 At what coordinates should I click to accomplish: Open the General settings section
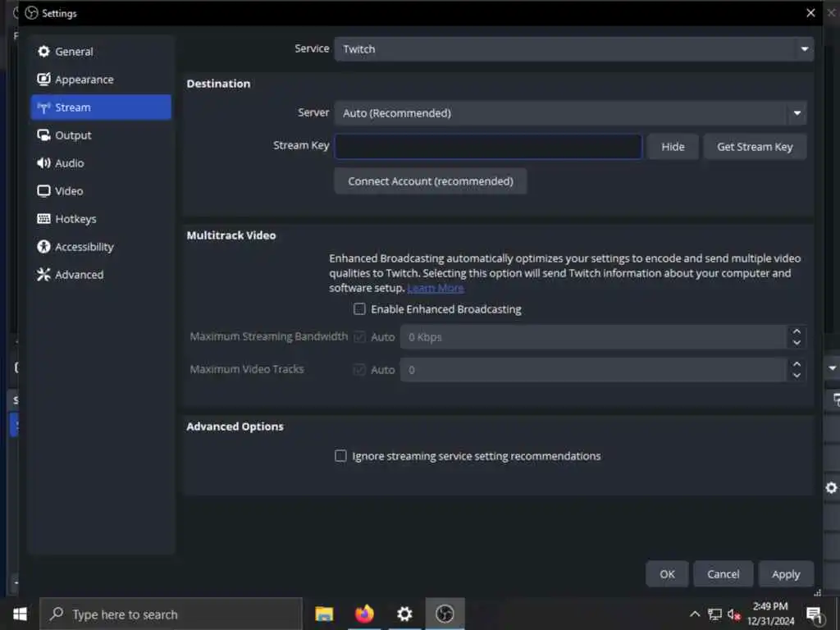(101, 52)
